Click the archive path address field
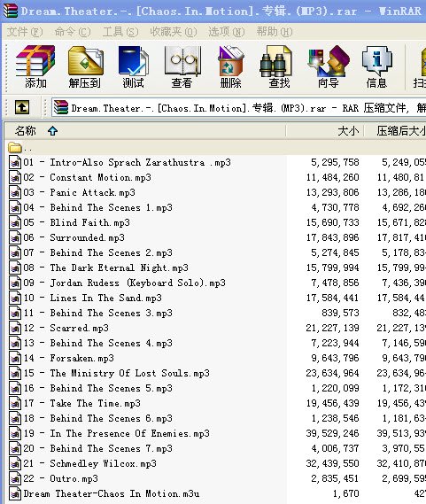 [239, 108]
